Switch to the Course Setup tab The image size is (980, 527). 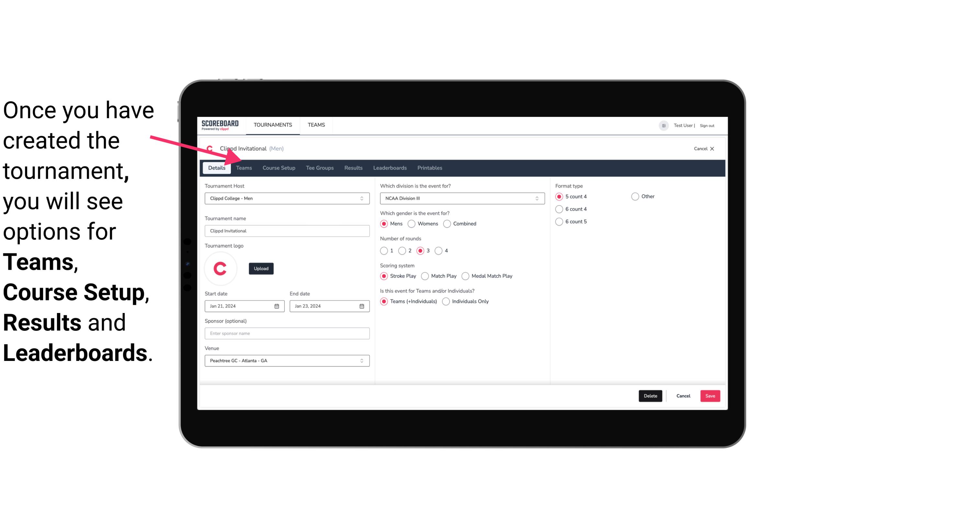pyautogui.click(x=279, y=167)
